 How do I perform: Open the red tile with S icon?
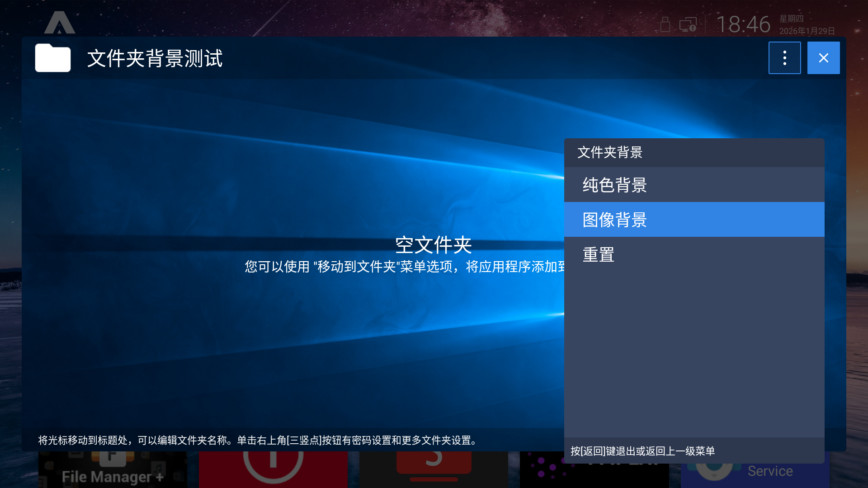coord(434,469)
